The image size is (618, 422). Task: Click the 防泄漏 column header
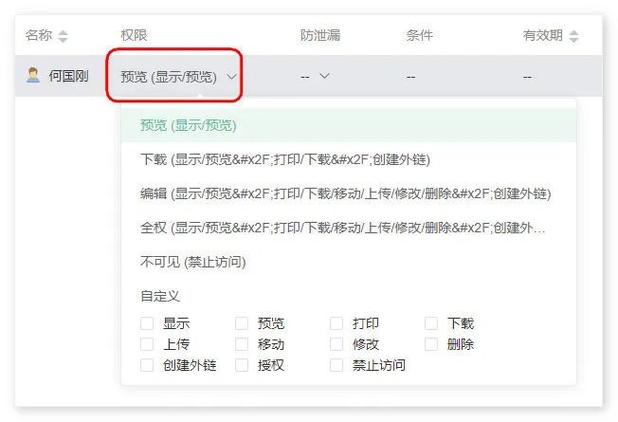coord(320,35)
